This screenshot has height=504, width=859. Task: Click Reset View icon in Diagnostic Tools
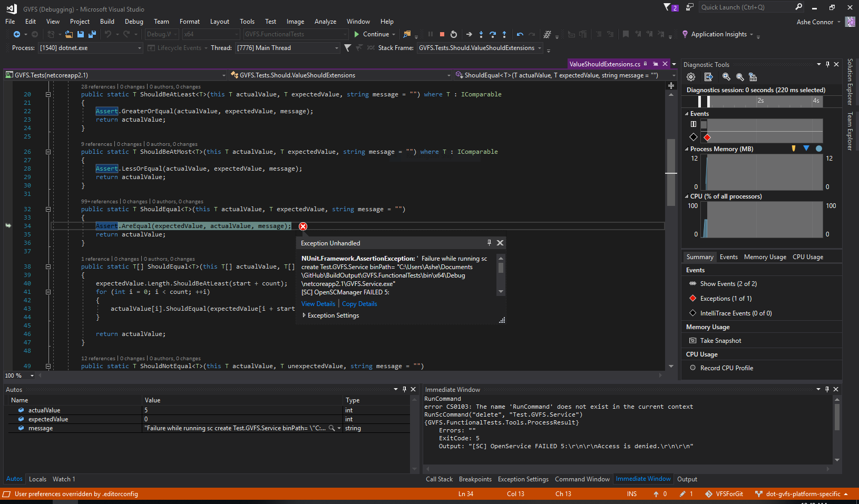753,77
